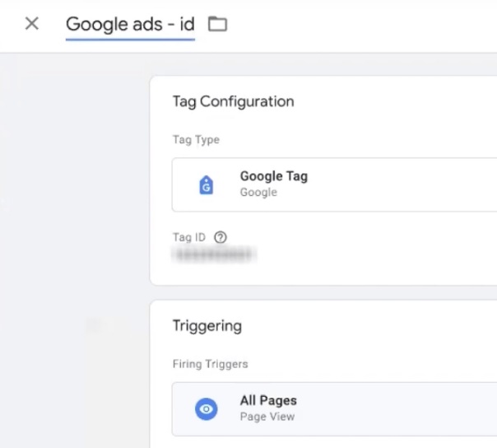The image size is (497, 448).
Task: Click the "Tag Configuration" heading
Action: pos(233,102)
